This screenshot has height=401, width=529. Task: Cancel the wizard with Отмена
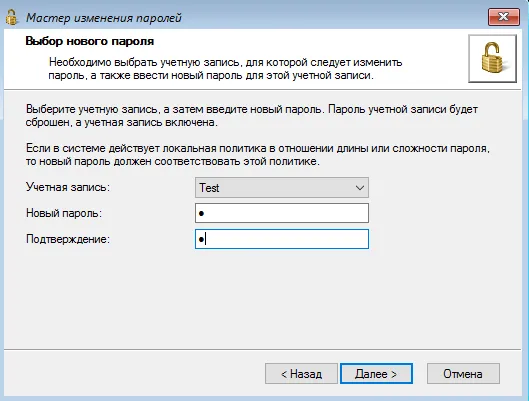click(463, 374)
